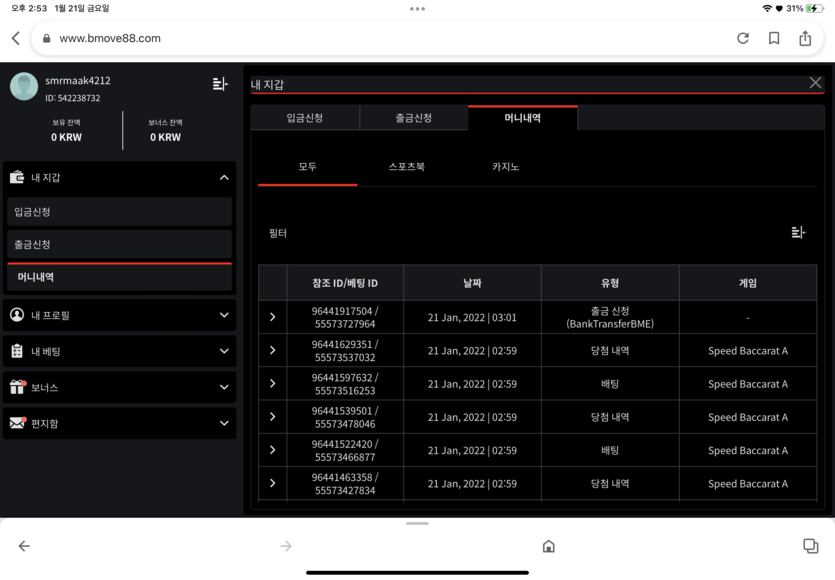Expand the 편지함 section
Image resolution: width=835 pixels, height=580 pixels.
click(x=224, y=423)
